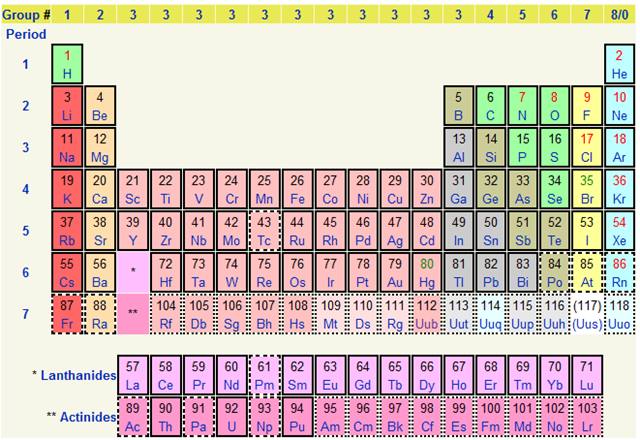Click the Silver (Ag) cell
The image size is (640, 440).
point(395,231)
